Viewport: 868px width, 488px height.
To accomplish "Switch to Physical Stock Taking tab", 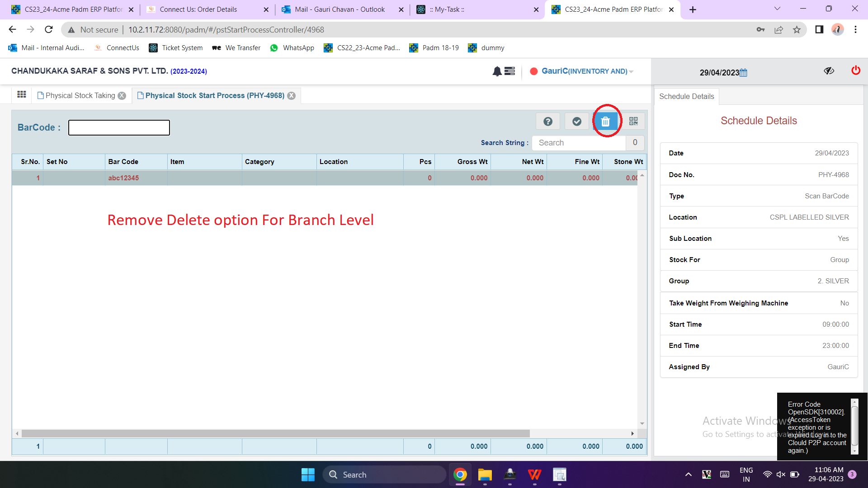I will tap(77, 96).
